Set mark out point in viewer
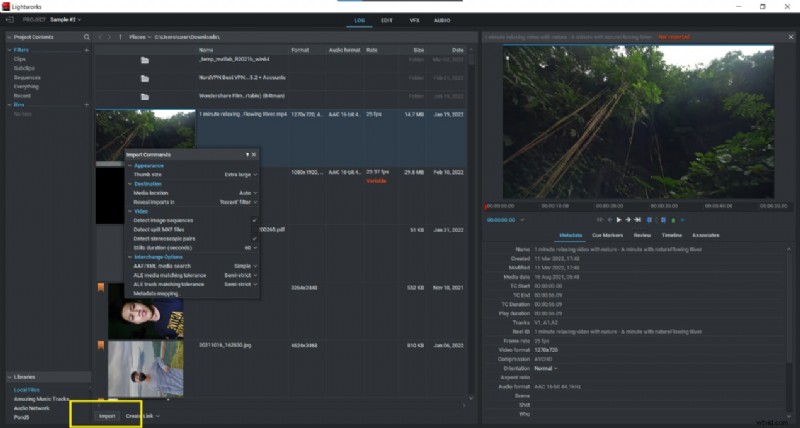800x428 pixels. pyautogui.click(x=663, y=220)
